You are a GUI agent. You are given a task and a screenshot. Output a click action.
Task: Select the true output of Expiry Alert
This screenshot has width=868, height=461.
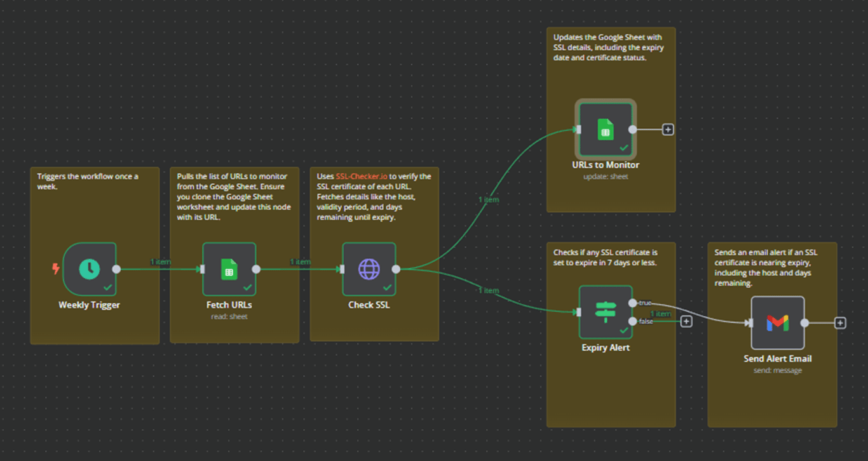pos(633,303)
